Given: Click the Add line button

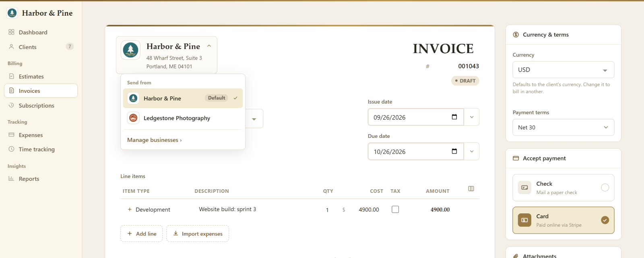Looking at the screenshot, I should pyautogui.click(x=142, y=233).
